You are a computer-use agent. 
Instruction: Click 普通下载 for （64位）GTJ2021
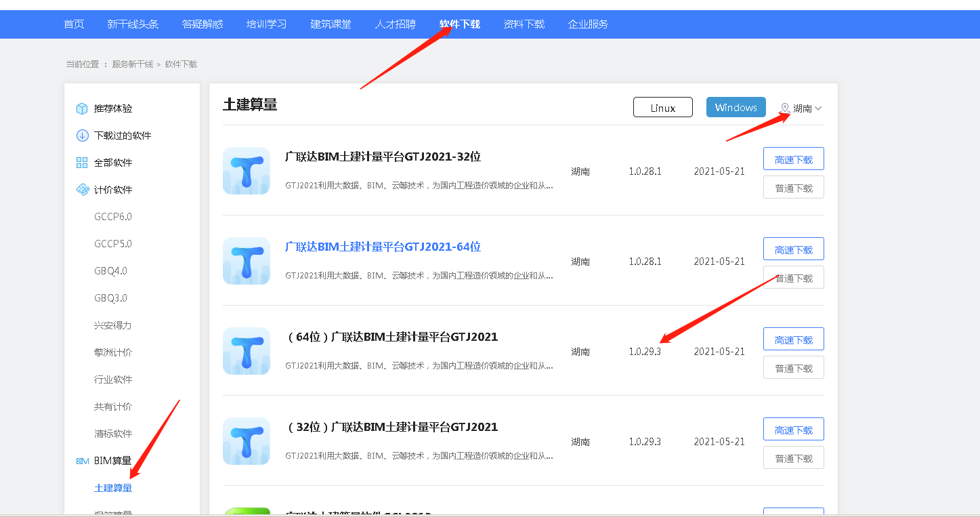(x=794, y=367)
